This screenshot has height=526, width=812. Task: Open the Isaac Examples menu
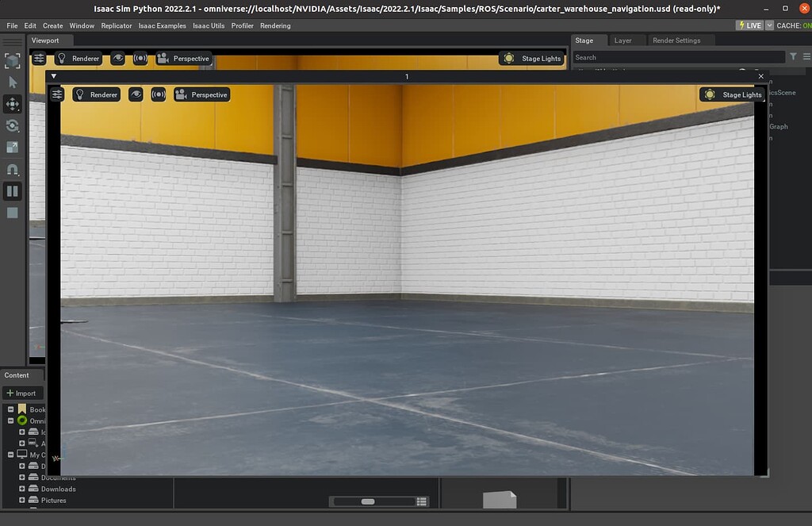[162, 25]
